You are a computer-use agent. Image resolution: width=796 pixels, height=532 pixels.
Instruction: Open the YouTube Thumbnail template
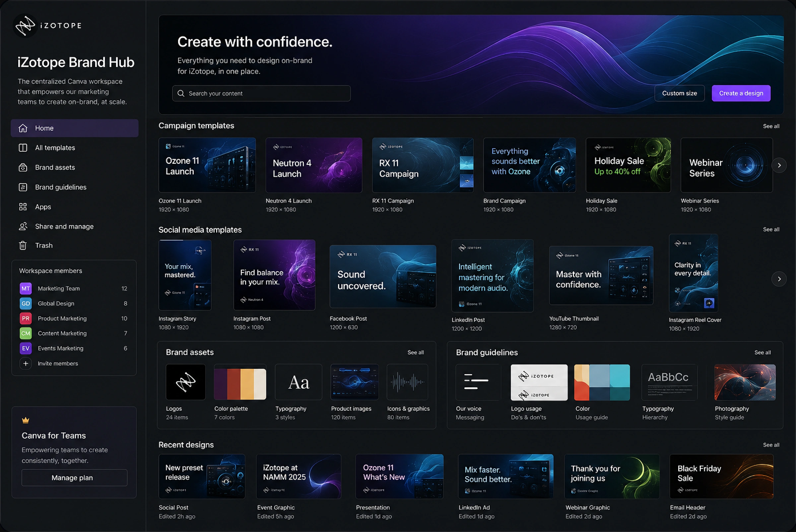601,276
